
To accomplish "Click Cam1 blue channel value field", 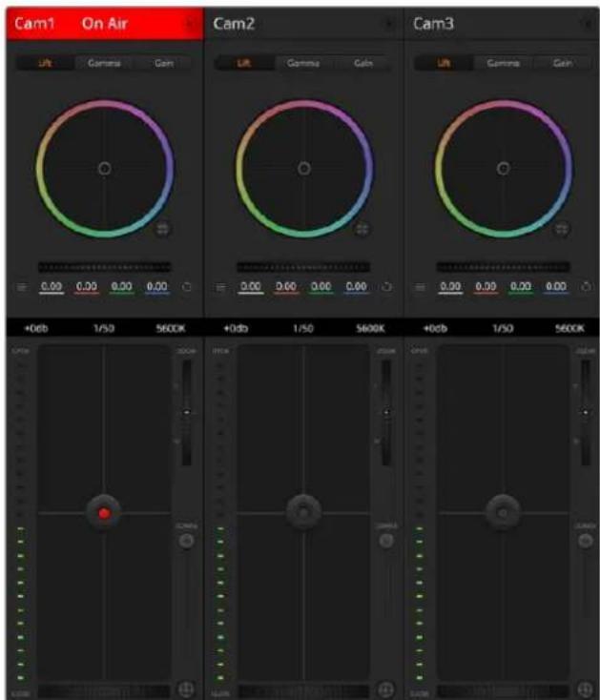I will click(x=157, y=287).
